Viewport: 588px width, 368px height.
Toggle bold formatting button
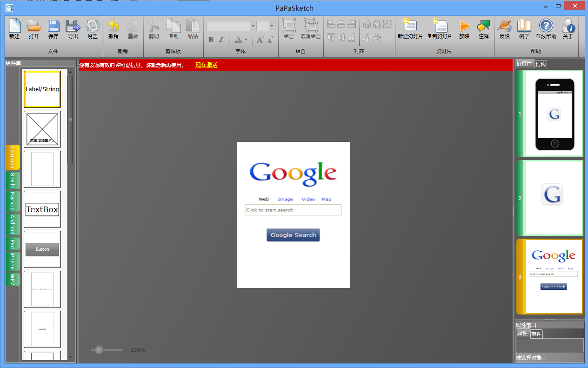click(211, 40)
